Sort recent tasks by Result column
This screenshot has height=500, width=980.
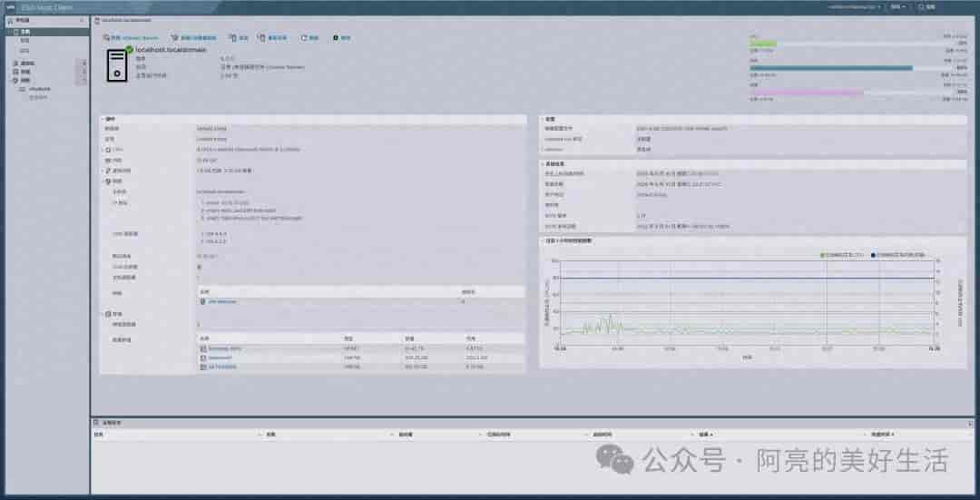click(706, 433)
